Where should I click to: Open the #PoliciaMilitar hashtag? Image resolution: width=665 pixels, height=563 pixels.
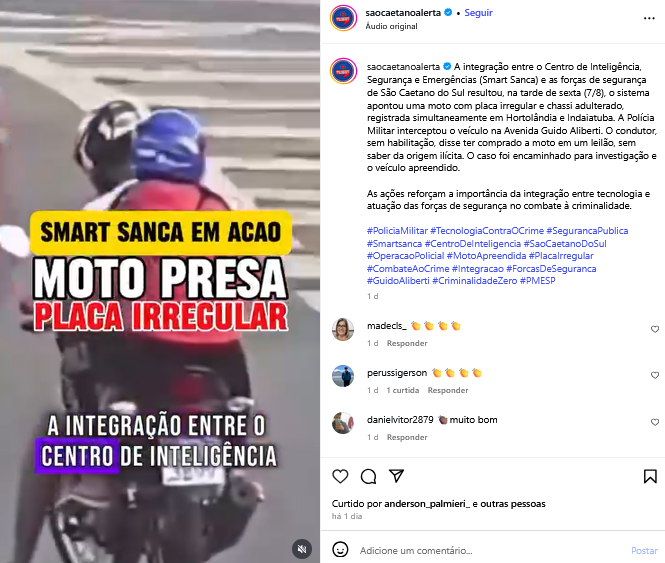pos(397,231)
